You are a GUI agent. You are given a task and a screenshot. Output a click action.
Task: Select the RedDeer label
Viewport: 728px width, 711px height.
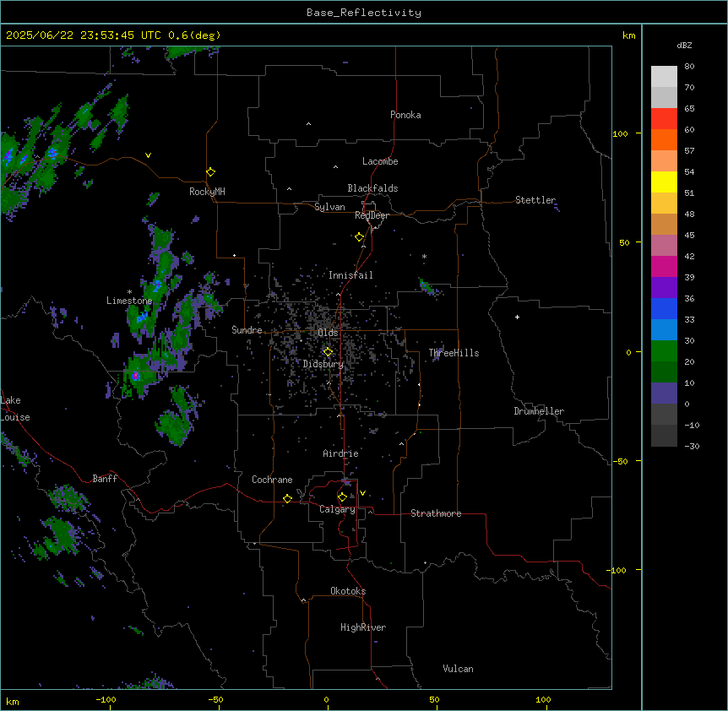372,215
